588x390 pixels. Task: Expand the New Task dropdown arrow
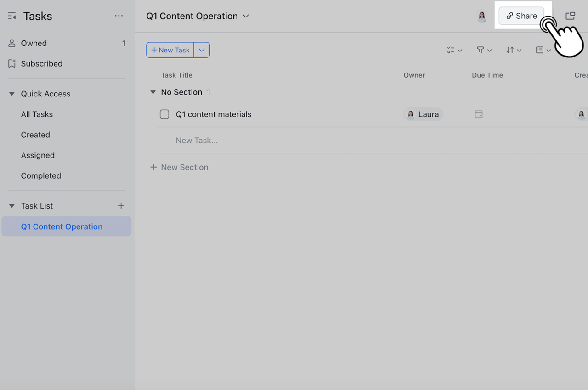(202, 50)
